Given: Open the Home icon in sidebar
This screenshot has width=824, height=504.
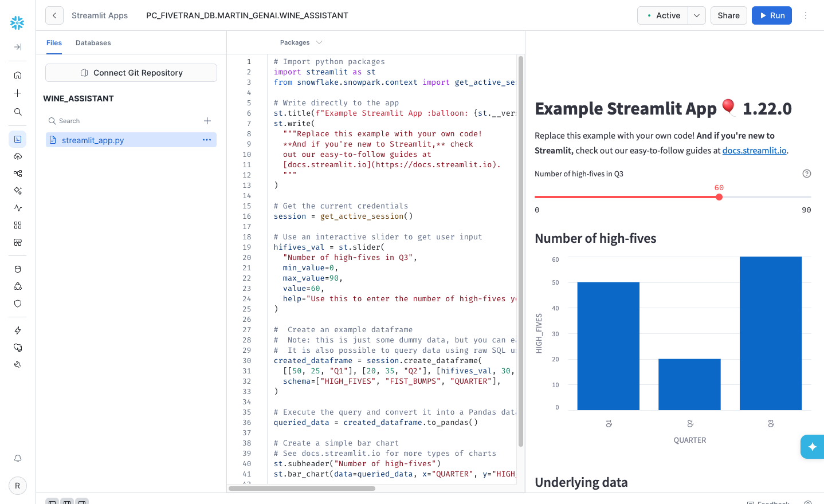Looking at the screenshot, I should pos(18,75).
